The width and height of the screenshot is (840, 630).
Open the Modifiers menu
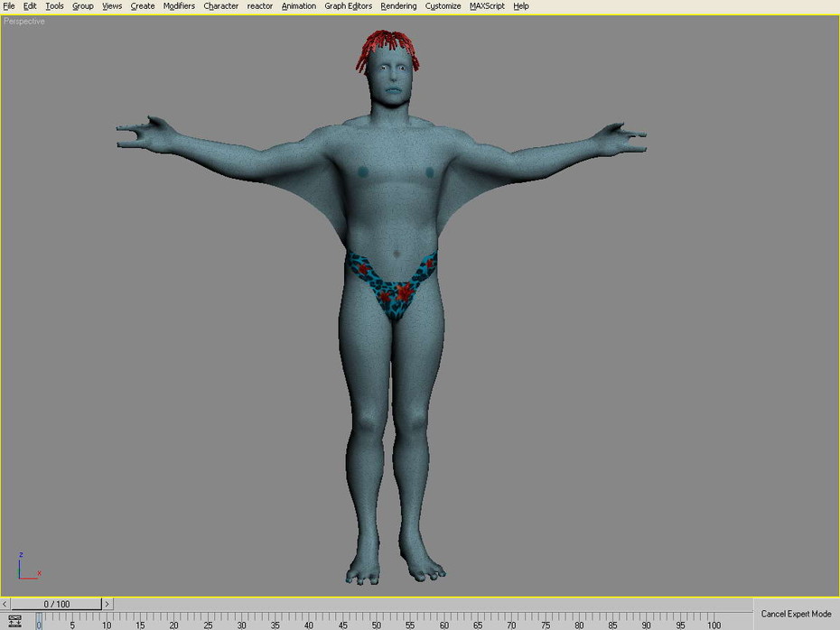(179, 6)
